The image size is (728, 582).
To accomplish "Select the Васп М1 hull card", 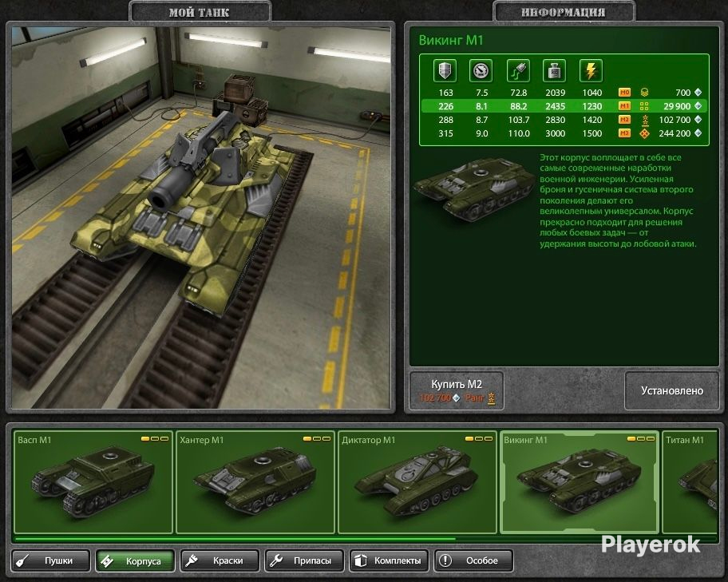I will [x=93, y=482].
